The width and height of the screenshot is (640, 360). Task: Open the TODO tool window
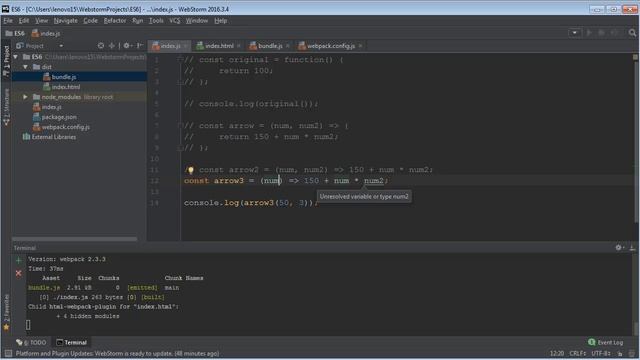tap(31, 342)
